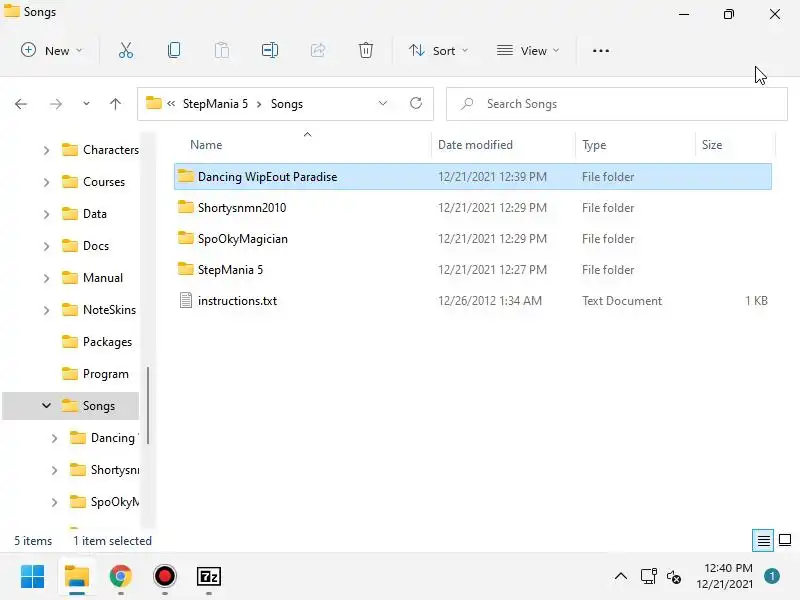Expand the Dancing subfolder in tree
Viewport: 800px width, 600px height.
coord(55,438)
